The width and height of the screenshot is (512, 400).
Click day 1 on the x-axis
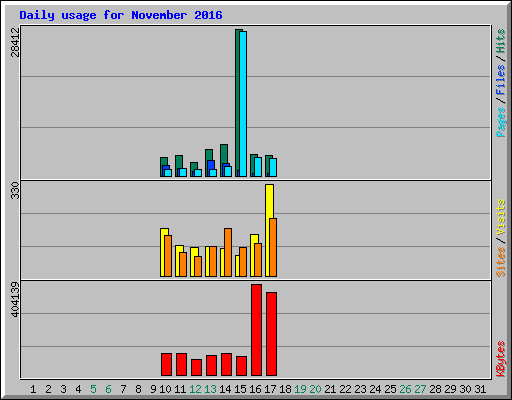[x=33, y=389]
